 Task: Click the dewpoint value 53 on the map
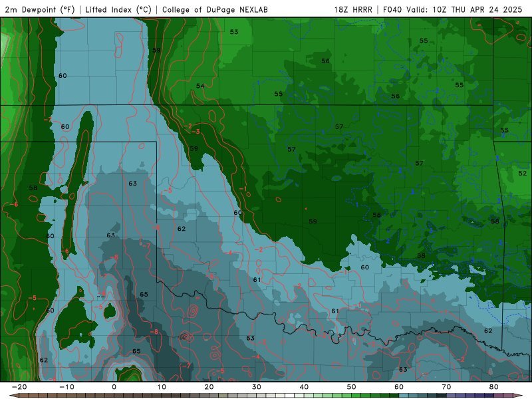click(234, 32)
